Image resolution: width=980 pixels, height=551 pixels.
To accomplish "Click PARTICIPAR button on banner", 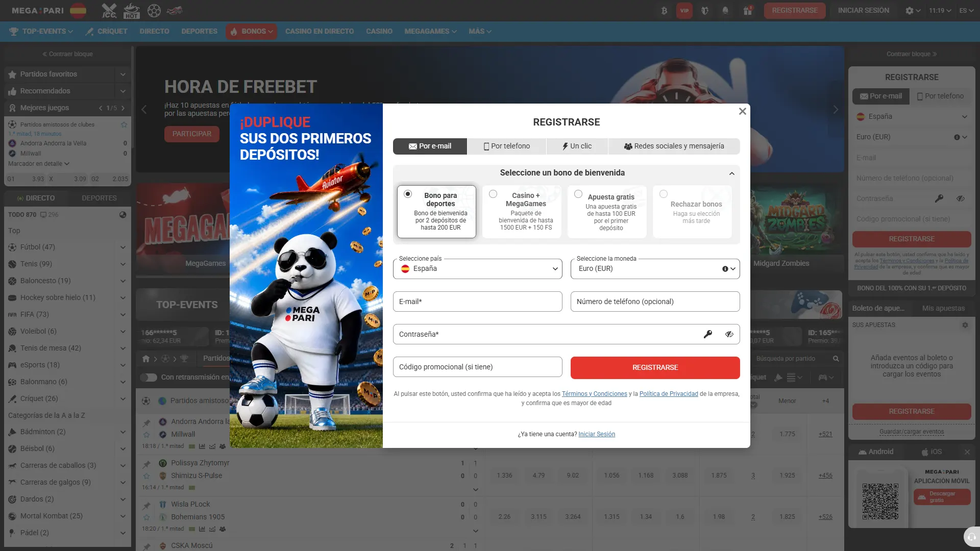I will (x=191, y=134).
